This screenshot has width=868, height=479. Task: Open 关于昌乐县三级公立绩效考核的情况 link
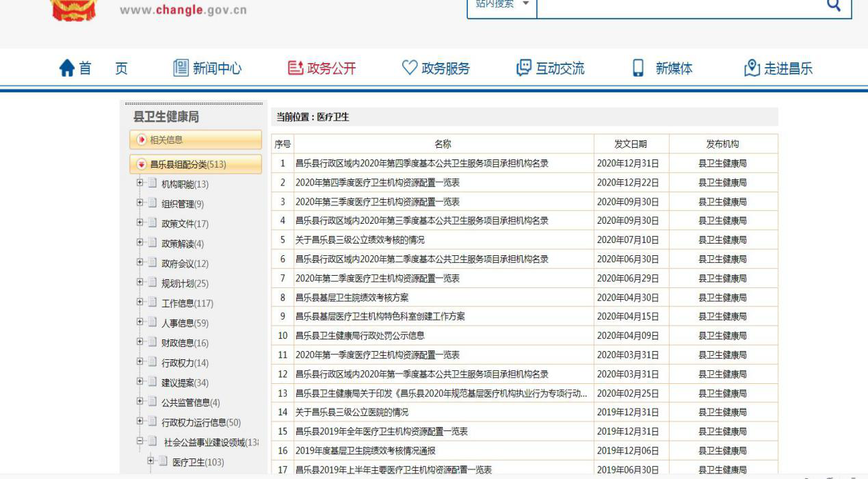tap(360, 240)
